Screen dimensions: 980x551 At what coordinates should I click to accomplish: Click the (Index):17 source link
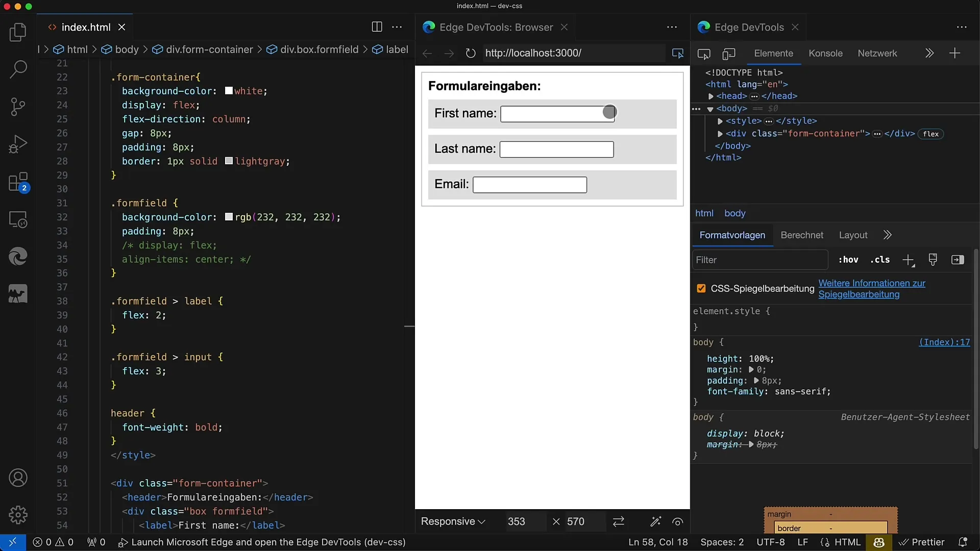[x=944, y=342]
